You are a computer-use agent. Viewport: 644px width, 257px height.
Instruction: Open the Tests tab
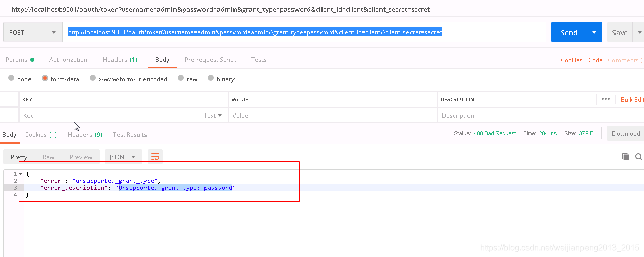point(258,60)
